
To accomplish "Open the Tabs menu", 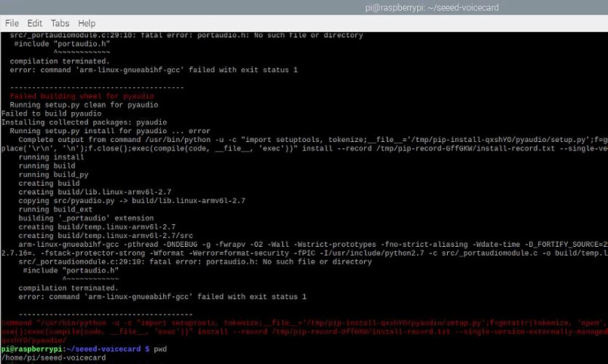I will [x=60, y=23].
